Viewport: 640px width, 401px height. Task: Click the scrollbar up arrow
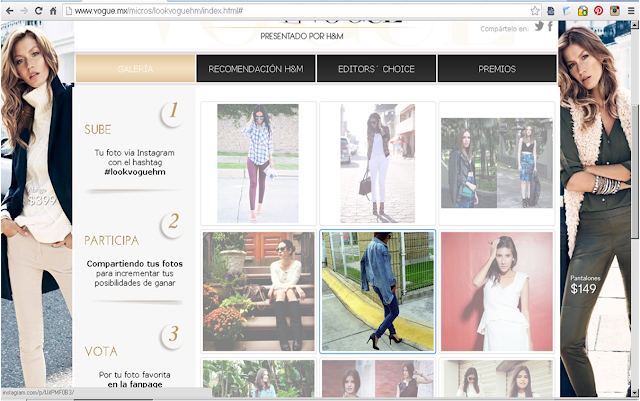635,25
